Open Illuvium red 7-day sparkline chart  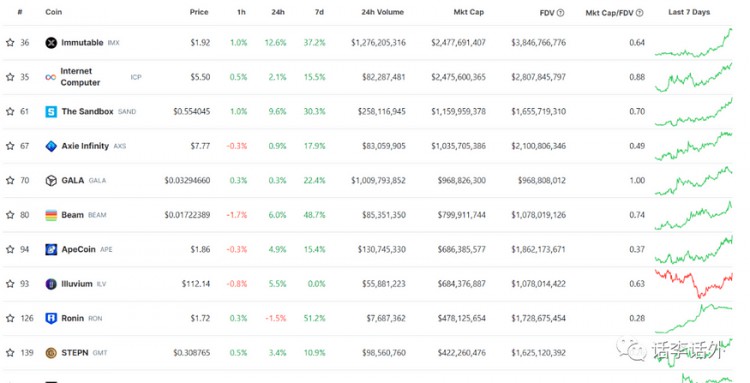pos(694,283)
